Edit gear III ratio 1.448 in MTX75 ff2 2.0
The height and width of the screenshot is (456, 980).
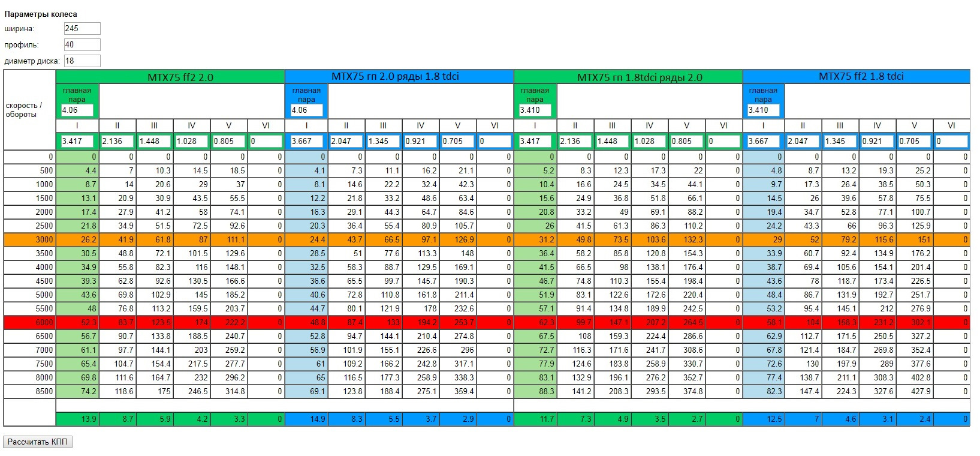click(x=155, y=142)
